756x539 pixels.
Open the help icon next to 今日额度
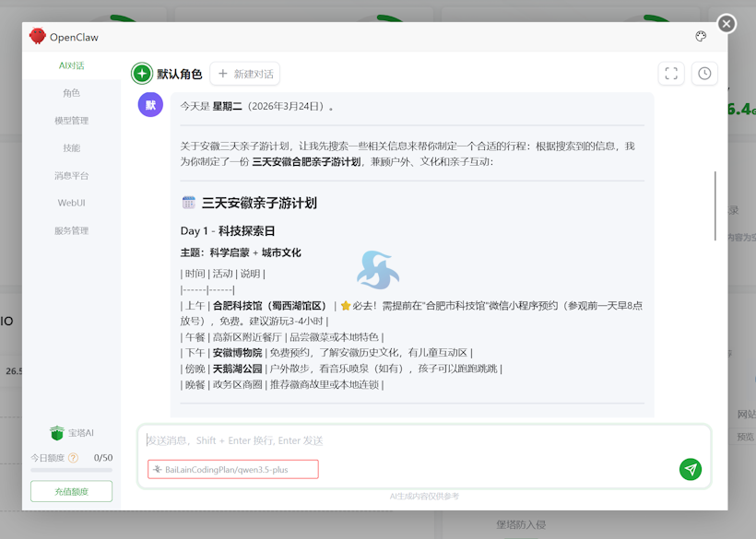click(73, 456)
